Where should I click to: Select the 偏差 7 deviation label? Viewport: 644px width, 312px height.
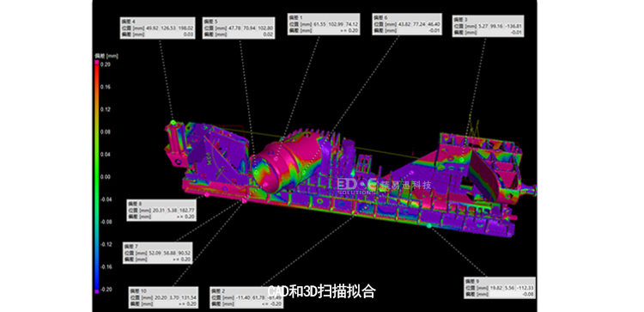(x=158, y=253)
